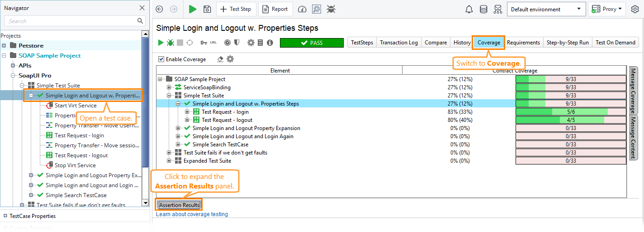Open the History tab
644x232 pixels.
click(x=462, y=43)
